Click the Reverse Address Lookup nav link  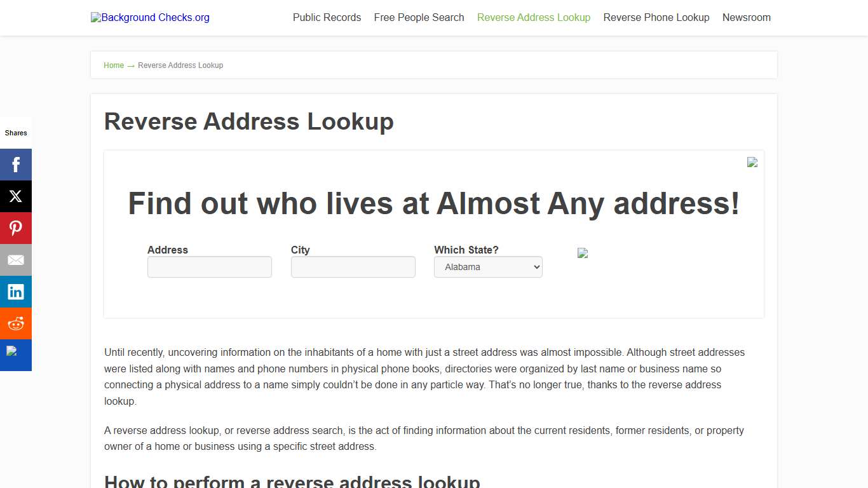[534, 17]
